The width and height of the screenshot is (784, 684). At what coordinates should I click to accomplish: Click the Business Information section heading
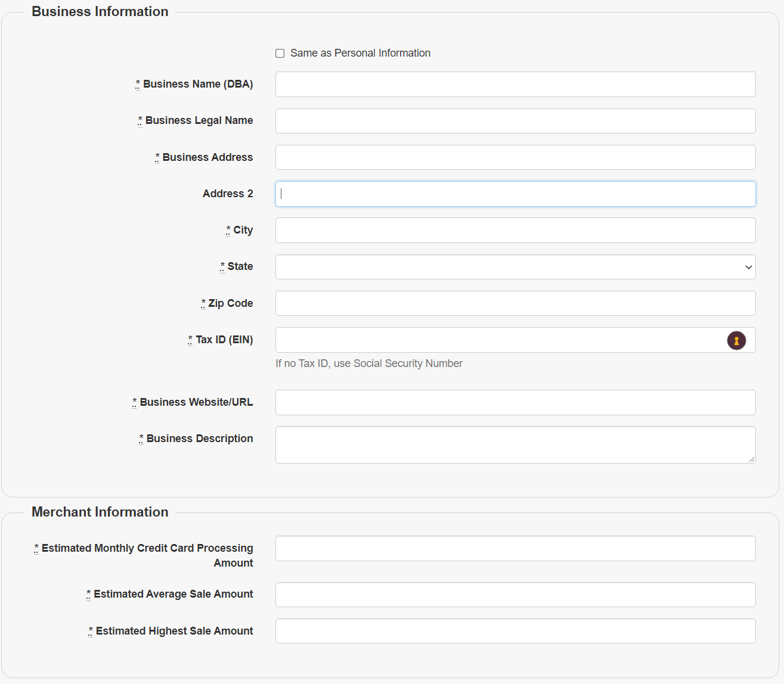(100, 11)
